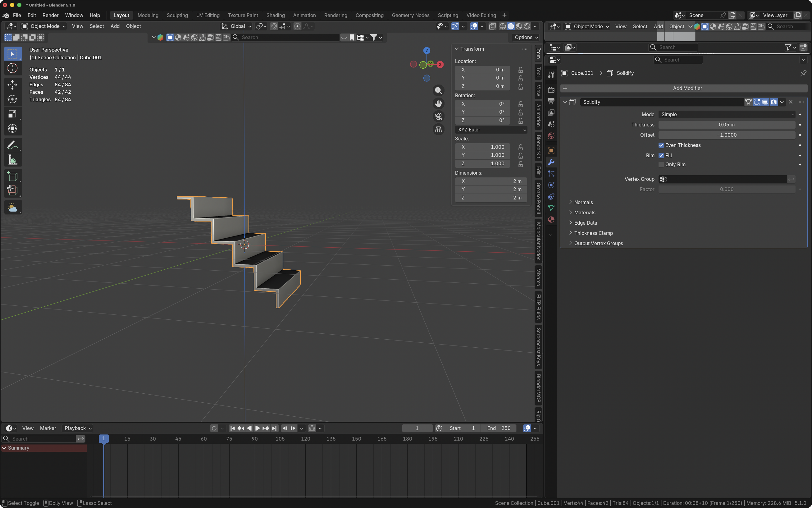Lock the Location X value
The image size is (812, 508).
[520, 70]
